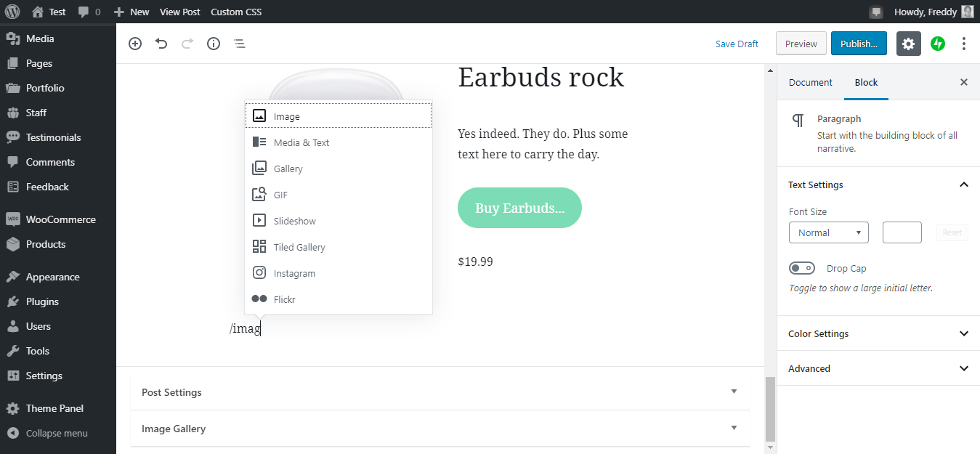
Task: Switch to the Document tab
Action: 810,82
